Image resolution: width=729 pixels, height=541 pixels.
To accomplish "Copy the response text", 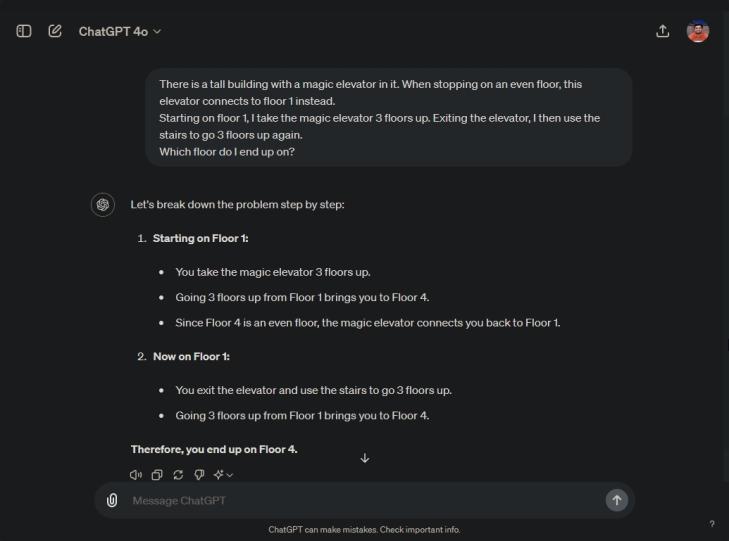I will [157, 475].
